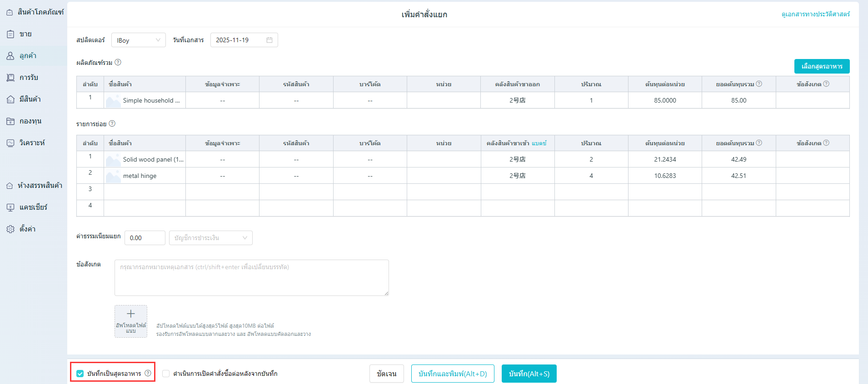The height and width of the screenshot is (384, 868).
Task: Click the Simple household product thumbnail
Action: pos(113,101)
